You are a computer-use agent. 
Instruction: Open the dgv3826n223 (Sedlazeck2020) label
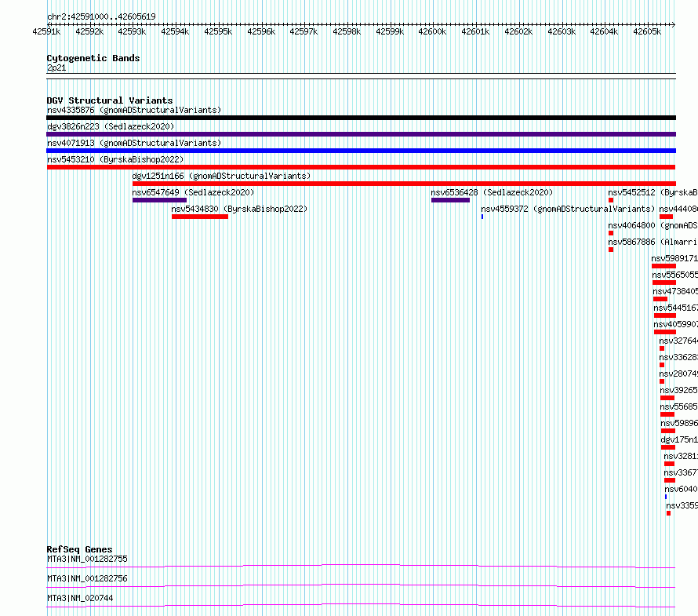[x=111, y=126]
